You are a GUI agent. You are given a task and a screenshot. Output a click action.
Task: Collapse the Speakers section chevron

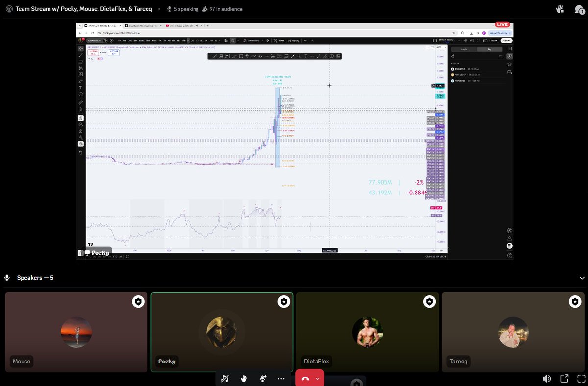(582, 278)
